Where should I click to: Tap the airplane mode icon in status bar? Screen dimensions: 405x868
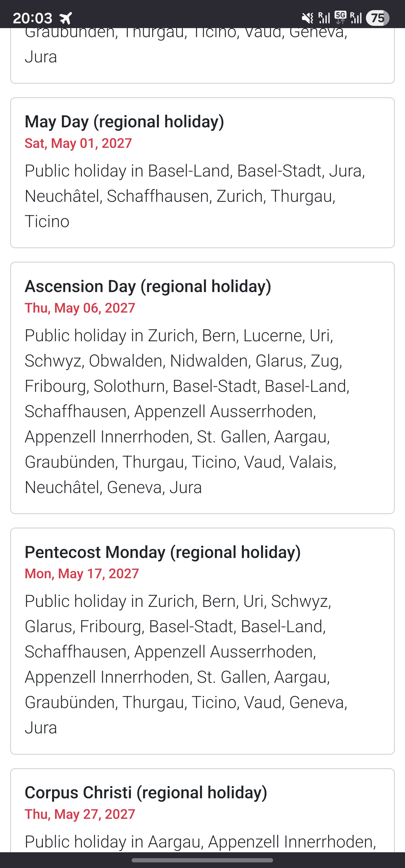coord(66,18)
